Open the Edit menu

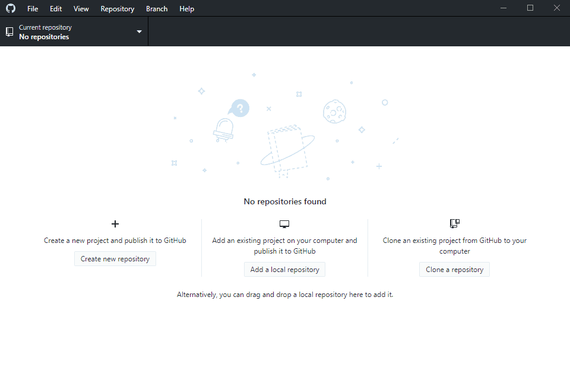pos(55,8)
